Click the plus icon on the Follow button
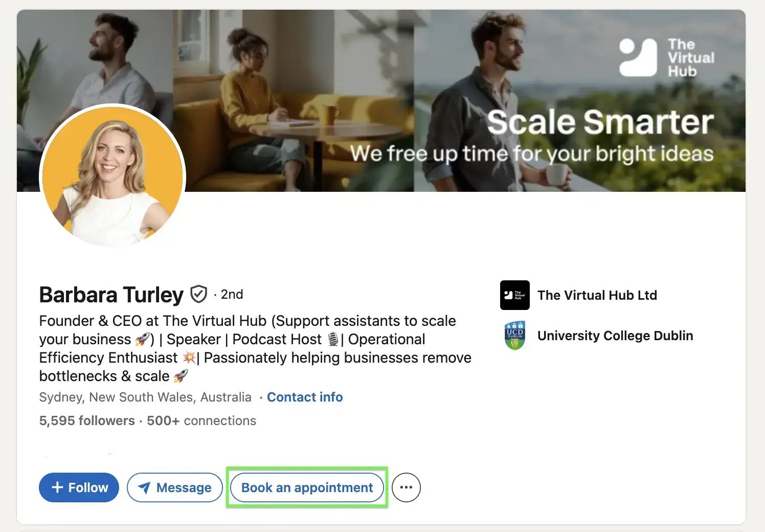This screenshot has width=765, height=532. 57,487
